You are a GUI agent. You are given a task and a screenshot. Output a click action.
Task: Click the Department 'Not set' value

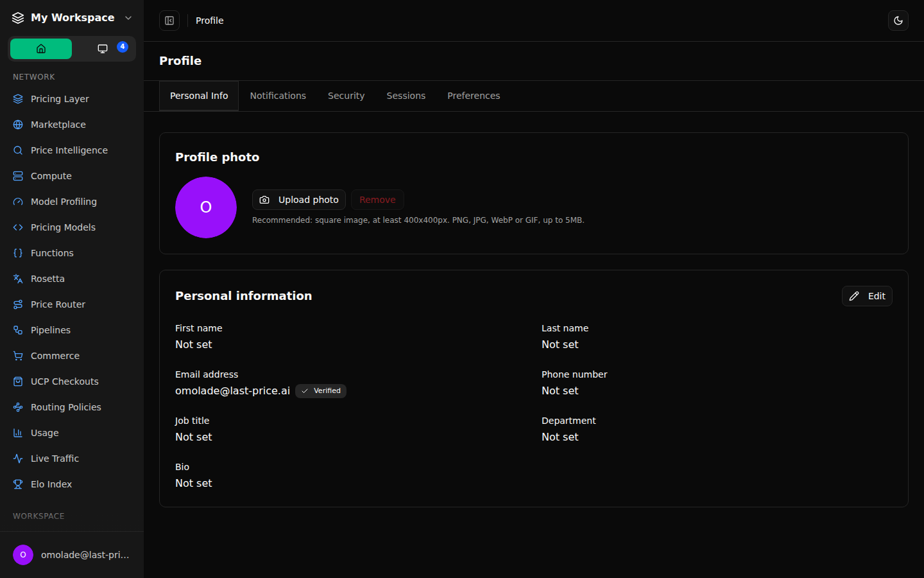pyautogui.click(x=560, y=437)
